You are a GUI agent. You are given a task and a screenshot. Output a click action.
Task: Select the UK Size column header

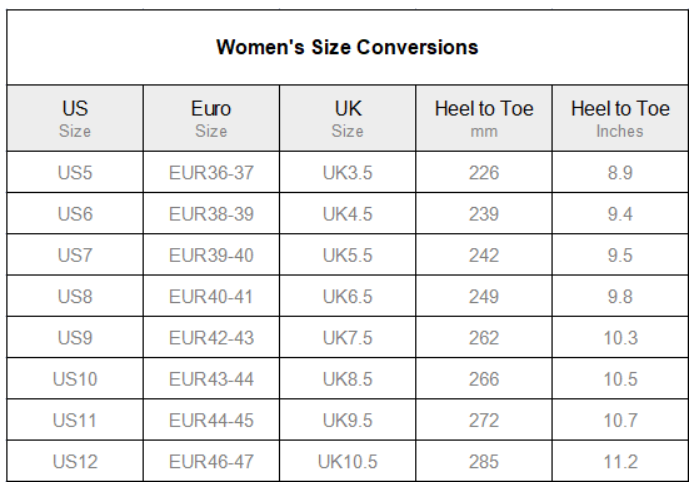point(348,118)
